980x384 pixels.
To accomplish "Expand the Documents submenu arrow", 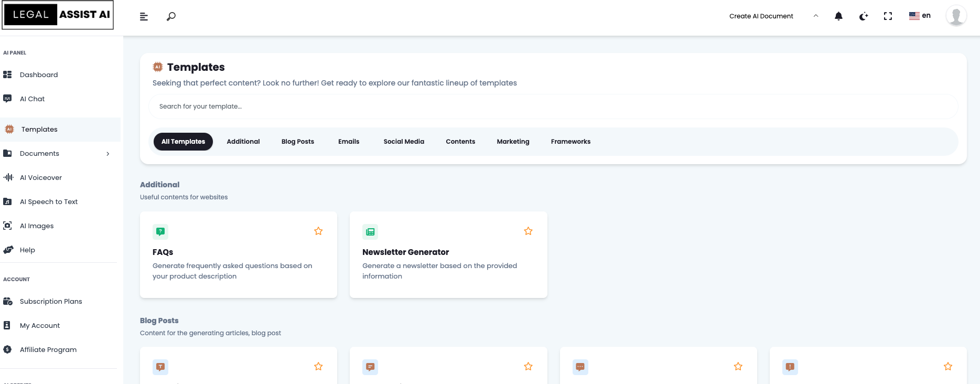I will [x=108, y=154].
